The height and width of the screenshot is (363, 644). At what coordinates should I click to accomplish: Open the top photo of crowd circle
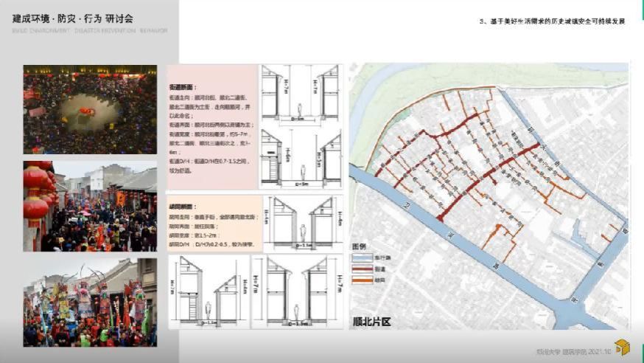tap(90, 109)
